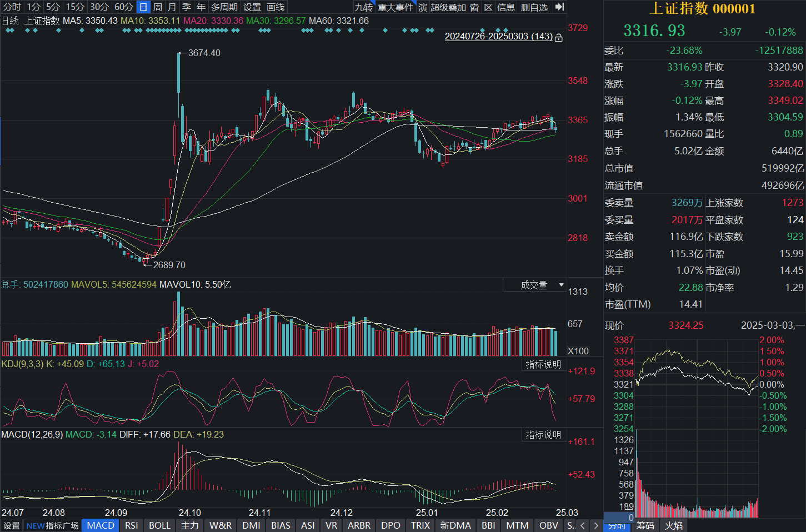Select the 1分 period
Screen dimensions: 806x532
click(x=34, y=7)
